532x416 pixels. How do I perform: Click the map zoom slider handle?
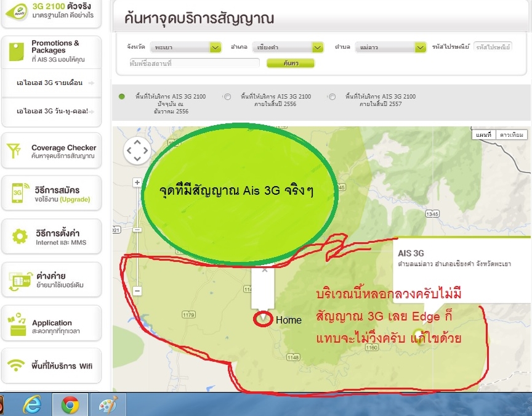tap(137, 230)
